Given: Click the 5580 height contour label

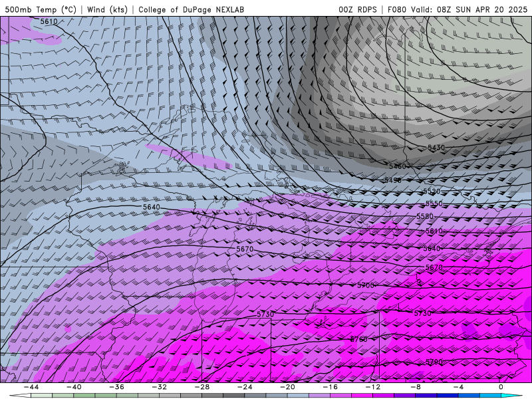Looking at the screenshot, I should tap(425, 216).
